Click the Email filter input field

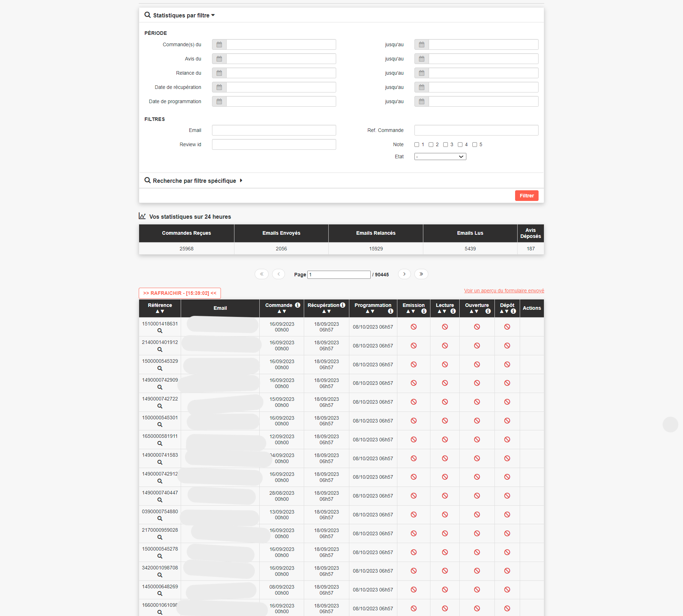pyautogui.click(x=274, y=131)
